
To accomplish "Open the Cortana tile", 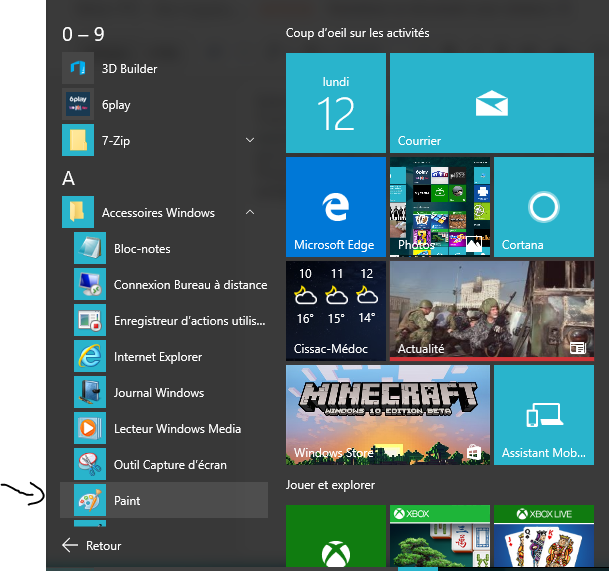I will coord(544,207).
